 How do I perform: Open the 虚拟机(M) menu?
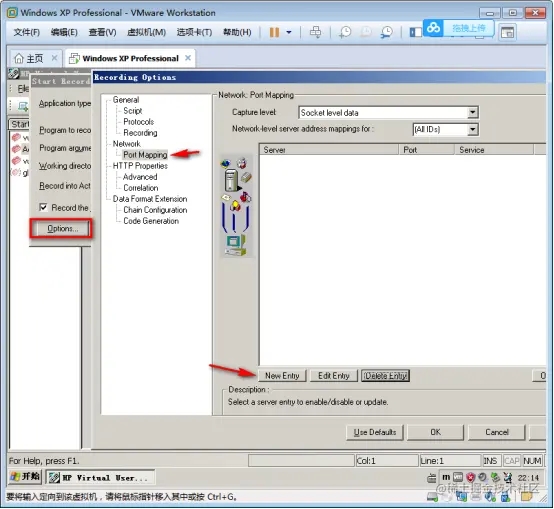[x=146, y=32]
